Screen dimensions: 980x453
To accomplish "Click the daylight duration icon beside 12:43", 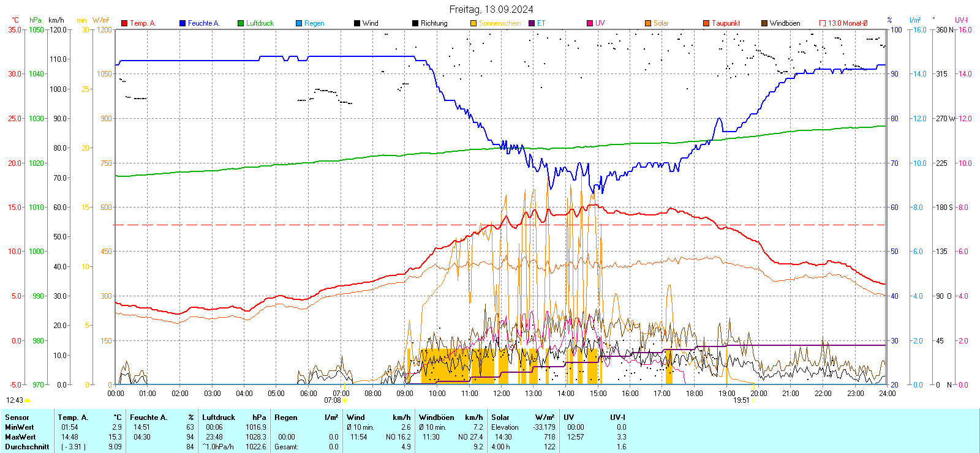I will 28,400.
